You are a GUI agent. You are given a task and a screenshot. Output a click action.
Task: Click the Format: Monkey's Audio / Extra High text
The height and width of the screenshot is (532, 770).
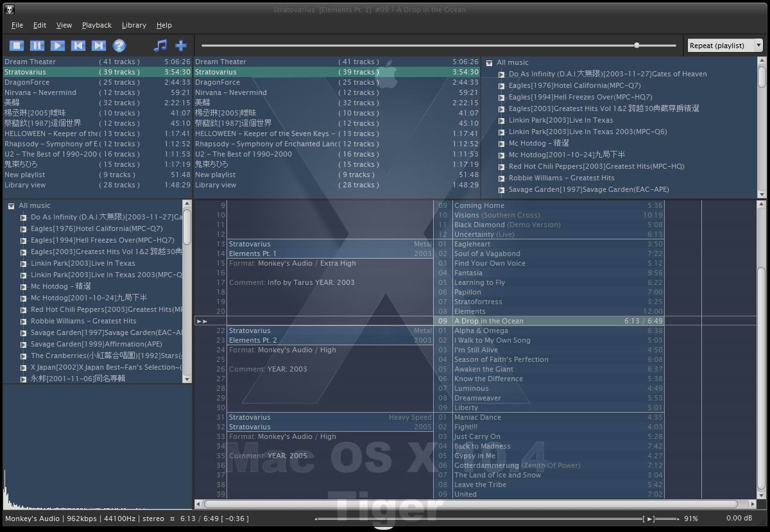[x=292, y=263]
